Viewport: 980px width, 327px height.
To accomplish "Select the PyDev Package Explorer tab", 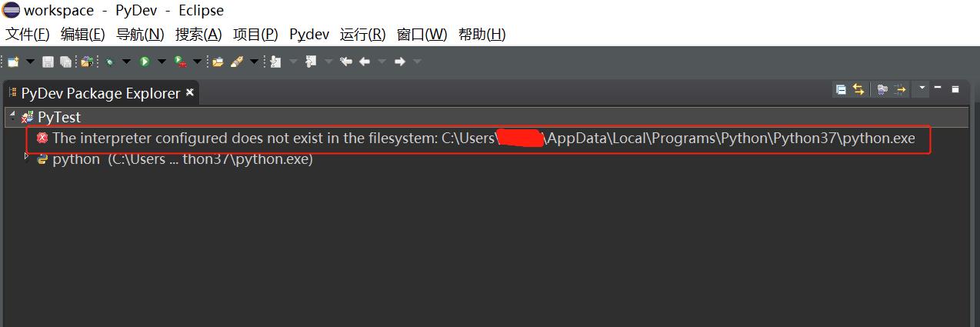I will pyautogui.click(x=101, y=93).
